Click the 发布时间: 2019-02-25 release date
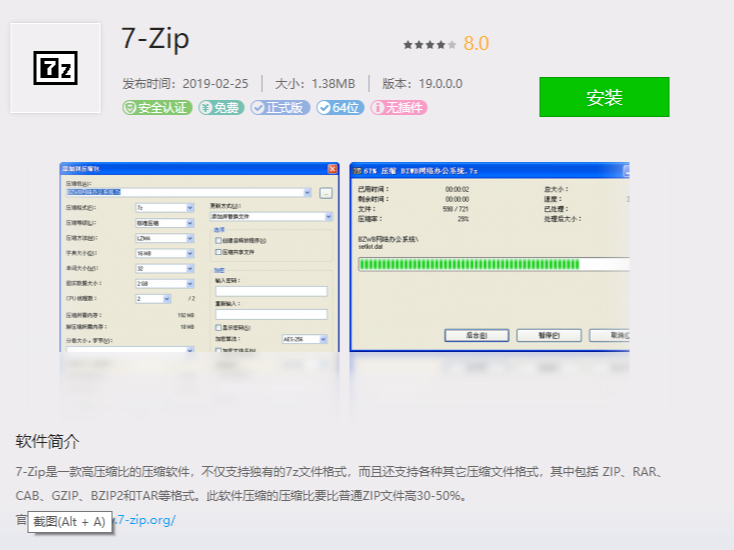This screenshot has width=734, height=550. click(185, 84)
